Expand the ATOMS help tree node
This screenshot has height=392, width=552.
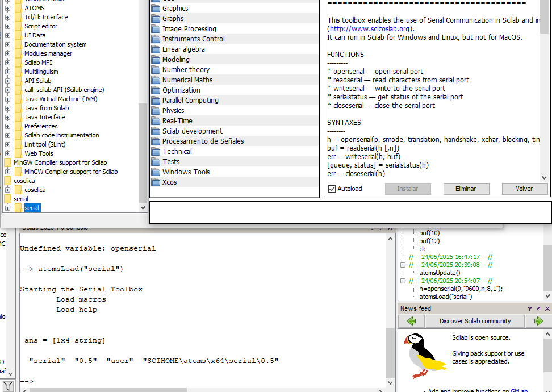pos(8,8)
